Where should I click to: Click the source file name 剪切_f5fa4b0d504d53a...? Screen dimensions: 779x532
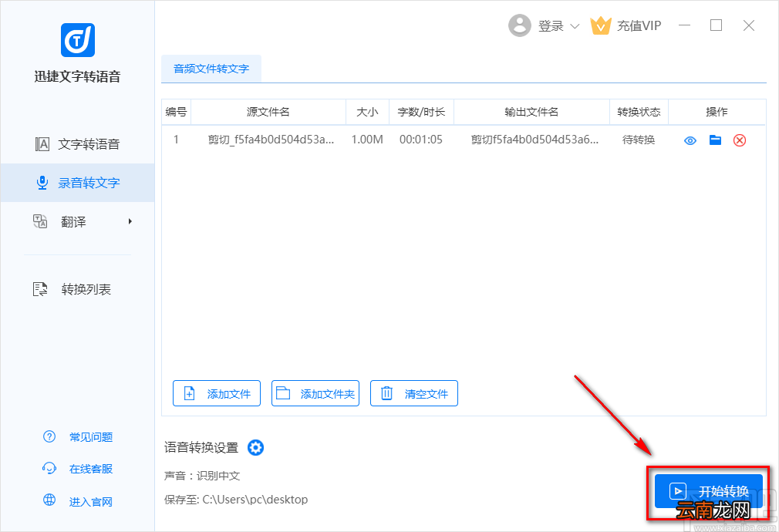click(x=271, y=140)
